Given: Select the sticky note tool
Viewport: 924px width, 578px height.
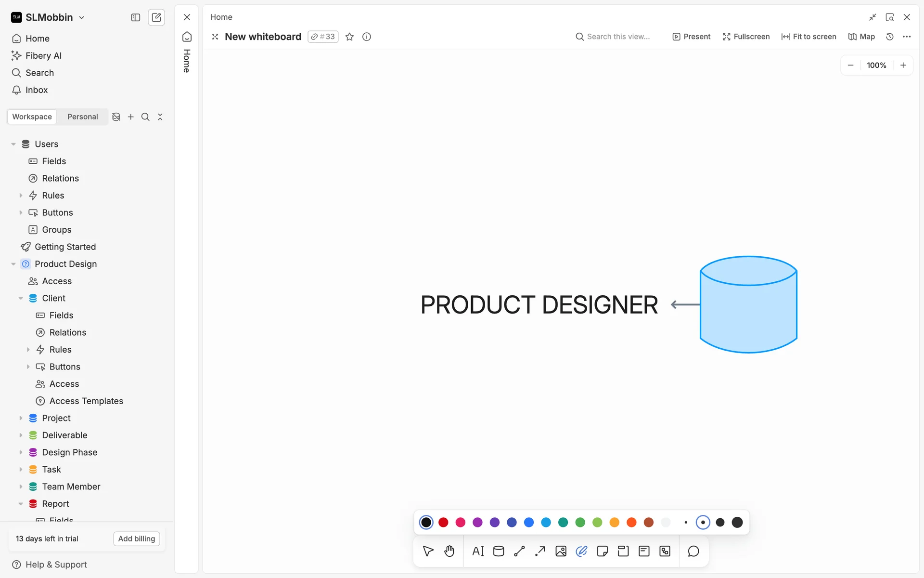Looking at the screenshot, I should [x=602, y=551].
